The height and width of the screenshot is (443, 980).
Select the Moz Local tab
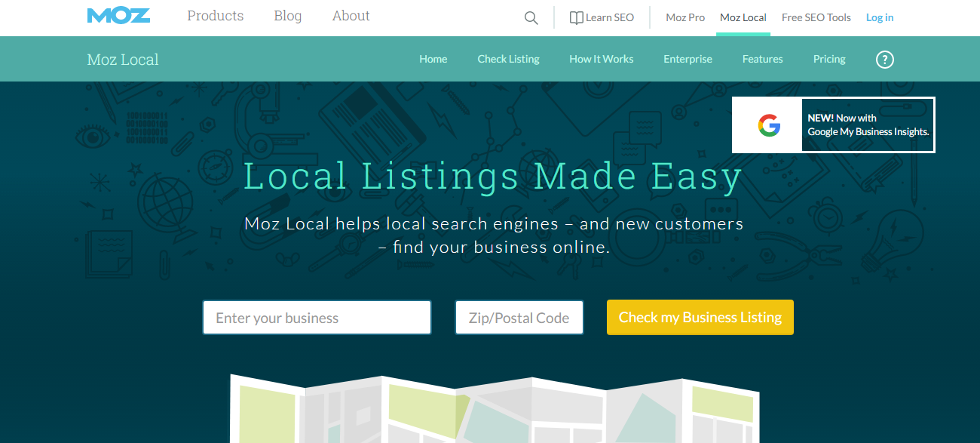pos(743,17)
